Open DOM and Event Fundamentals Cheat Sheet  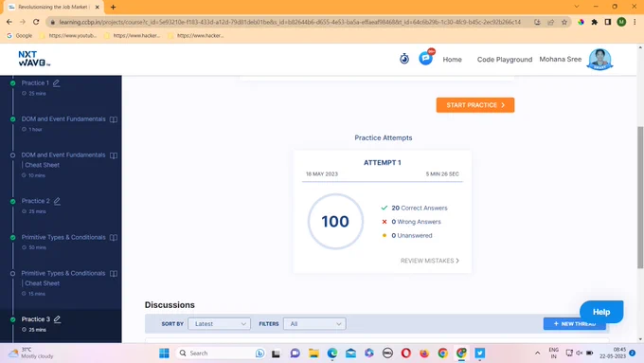(63, 160)
